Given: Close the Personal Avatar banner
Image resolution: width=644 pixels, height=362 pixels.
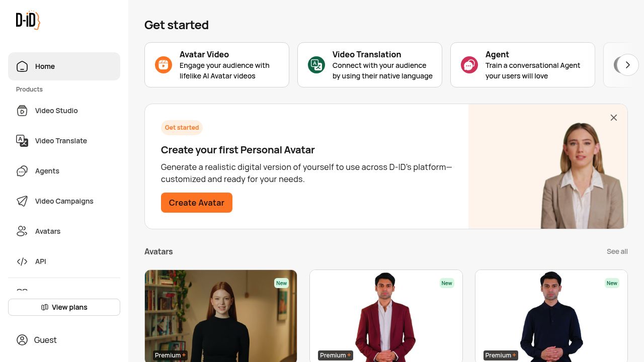Looking at the screenshot, I should pyautogui.click(x=614, y=118).
